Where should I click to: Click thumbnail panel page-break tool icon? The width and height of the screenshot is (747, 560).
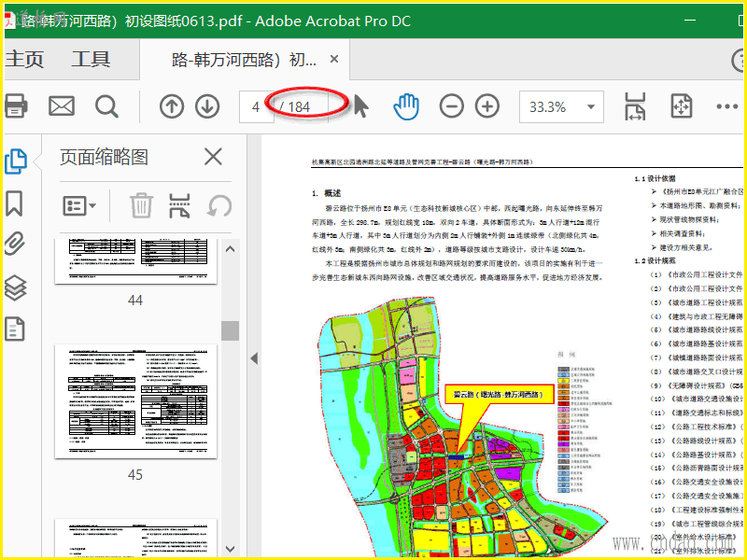179,205
